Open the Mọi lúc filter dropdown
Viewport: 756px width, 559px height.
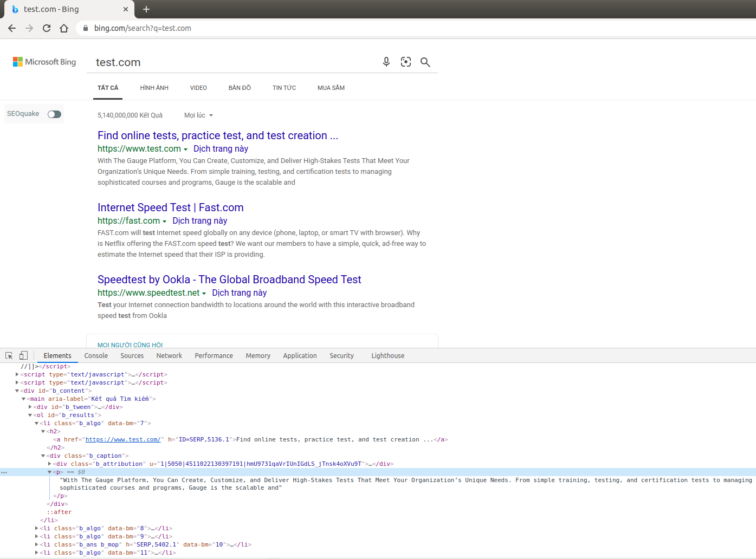click(198, 115)
